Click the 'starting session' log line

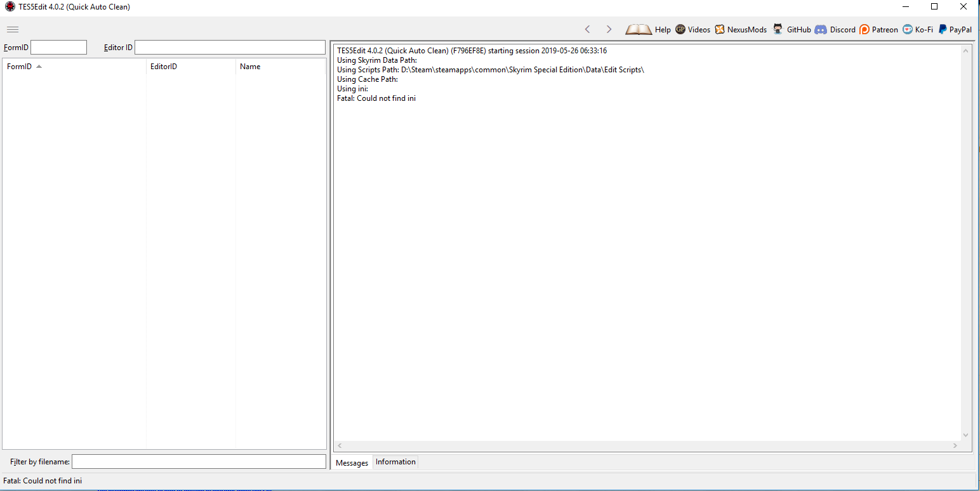472,51
